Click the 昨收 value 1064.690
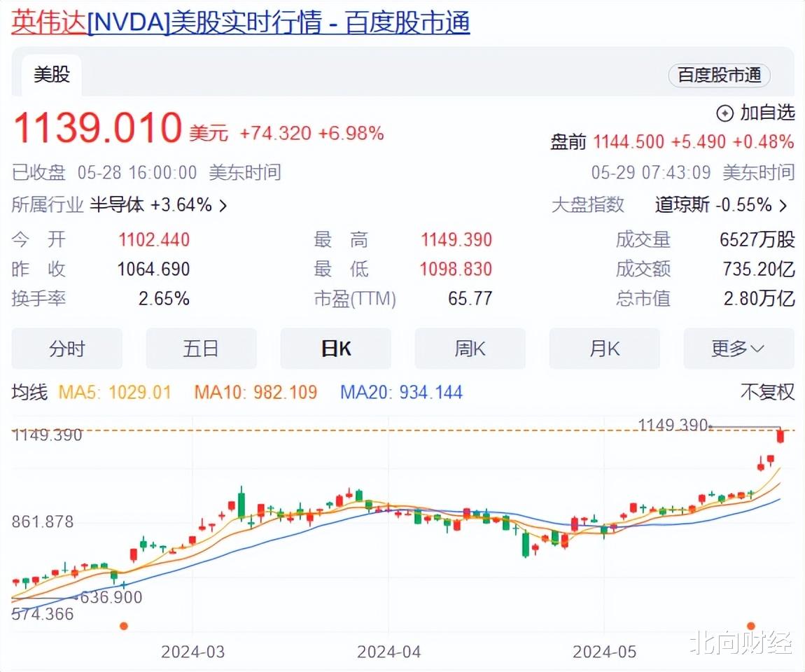The width and height of the screenshot is (805, 672). (153, 269)
